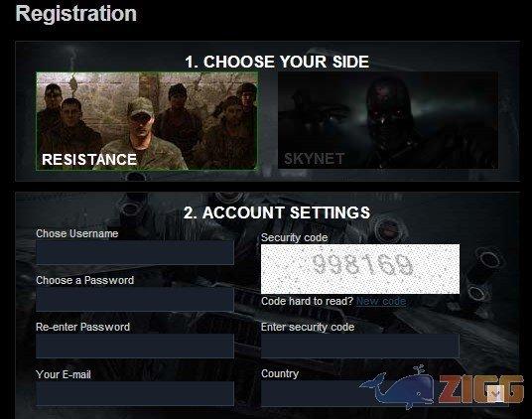Click the Code hard to read text

click(x=308, y=301)
